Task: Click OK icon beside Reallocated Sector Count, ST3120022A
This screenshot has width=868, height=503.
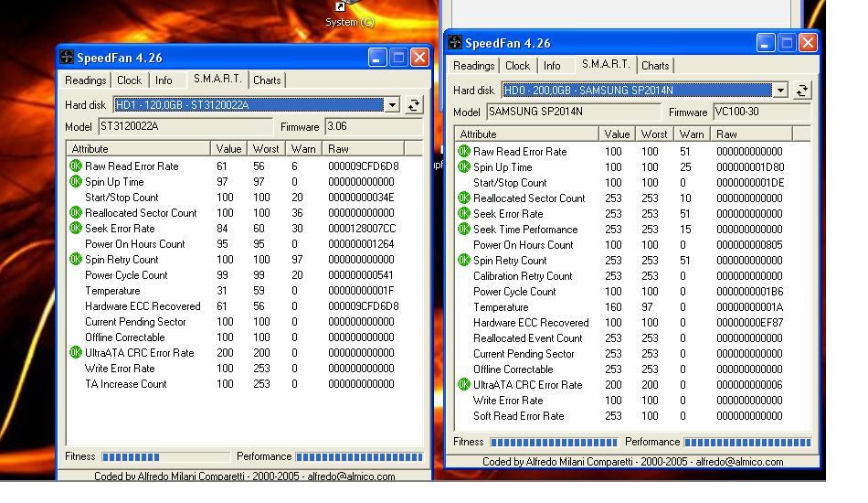Action: pyautogui.click(x=75, y=212)
